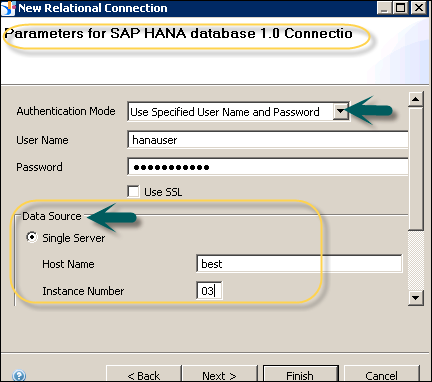
Task: Click the vertical scrollbar thumb
Action: tap(416, 168)
